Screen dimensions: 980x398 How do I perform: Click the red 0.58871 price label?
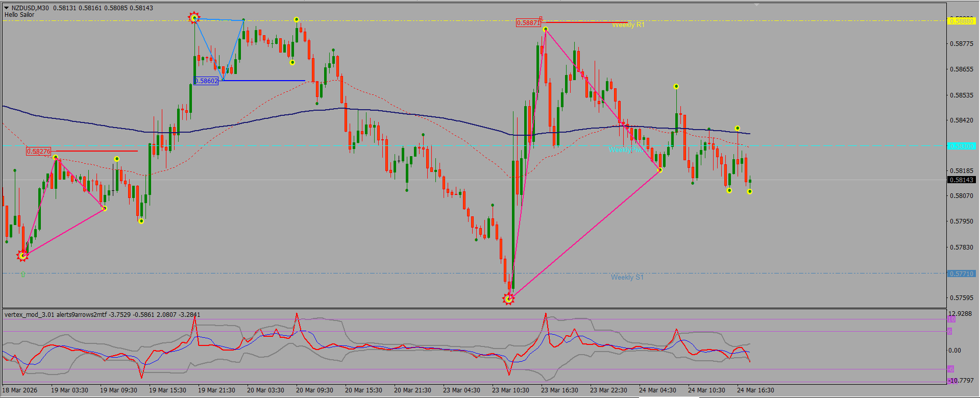(x=528, y=23)
